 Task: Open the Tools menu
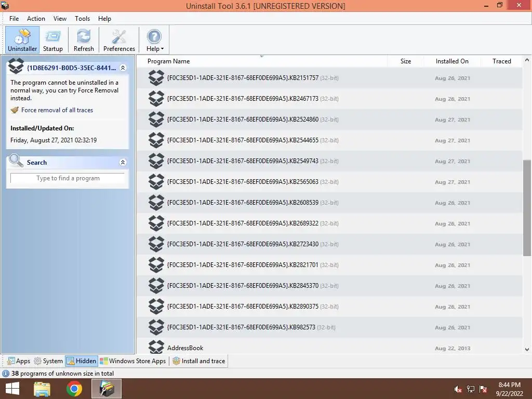tap(82, 19)
